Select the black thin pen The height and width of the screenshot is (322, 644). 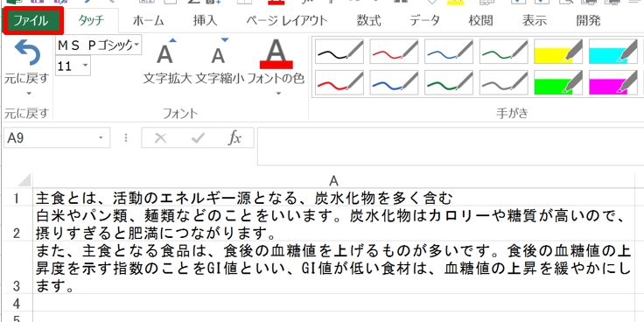(x=339, y=52)
